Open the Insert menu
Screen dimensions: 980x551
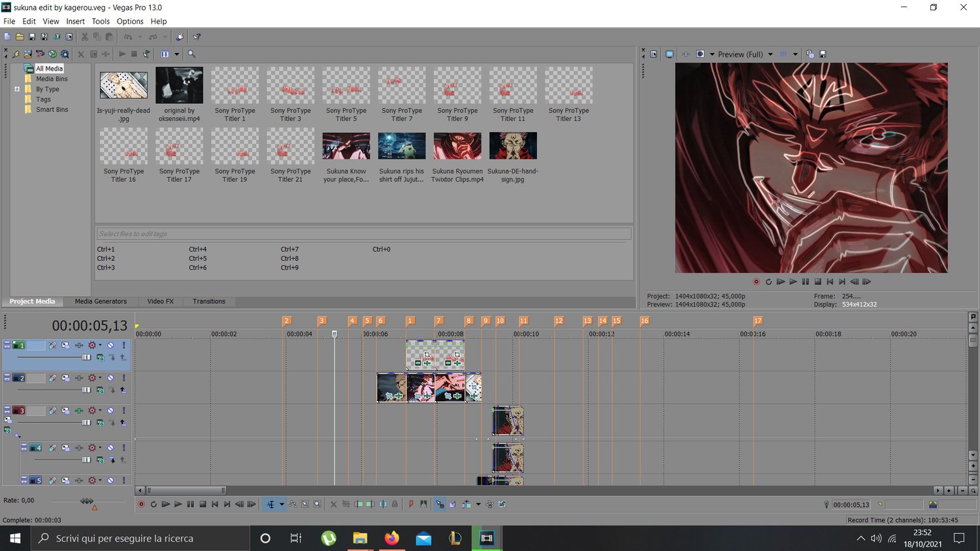tap(75, 21)
